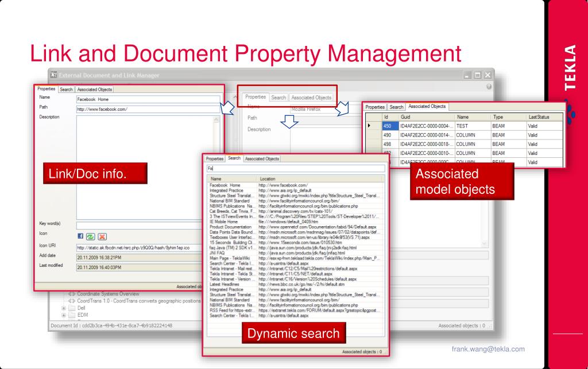This screenshot has height=369, width=588.
Task: Select the 'CoordTrans 1.0' tree item
Action: tap(139, 301)
